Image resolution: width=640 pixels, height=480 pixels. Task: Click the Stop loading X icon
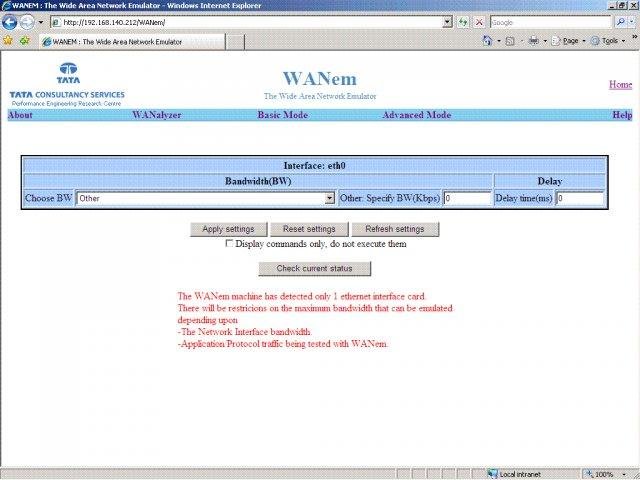(x=479, y=22)
